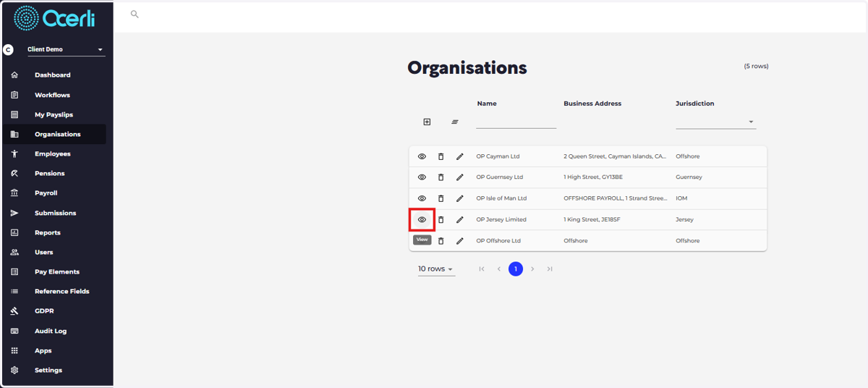Open GDPR section
868x388 pixels.
44,311
